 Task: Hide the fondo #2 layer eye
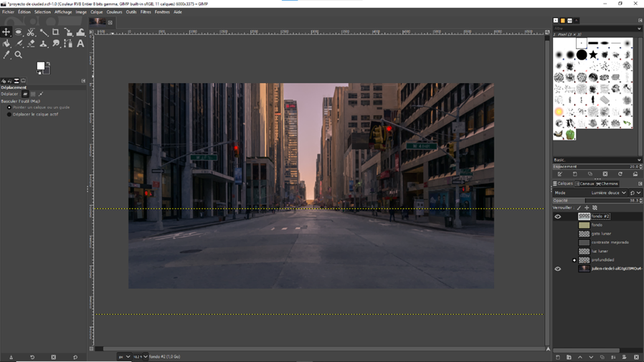pos(558,216)
